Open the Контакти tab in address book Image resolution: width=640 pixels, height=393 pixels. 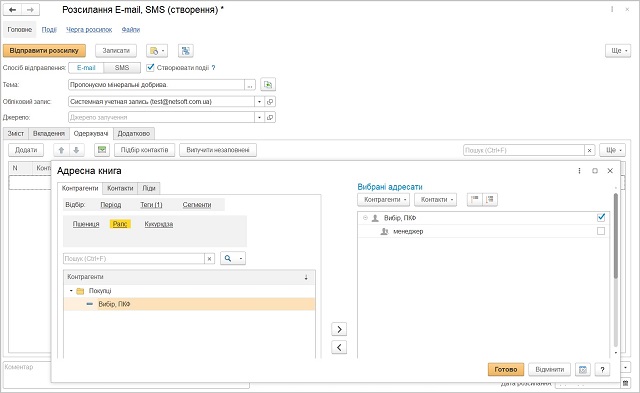[120, 188]
